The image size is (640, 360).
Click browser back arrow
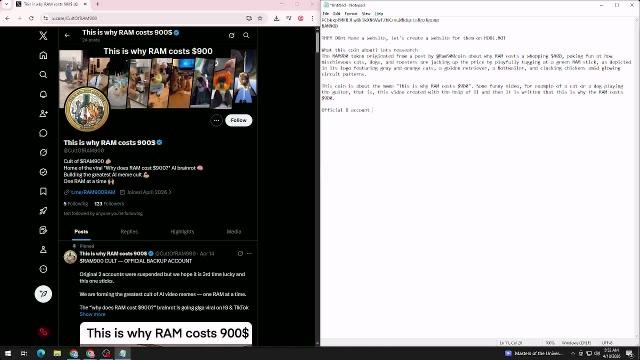7,18
